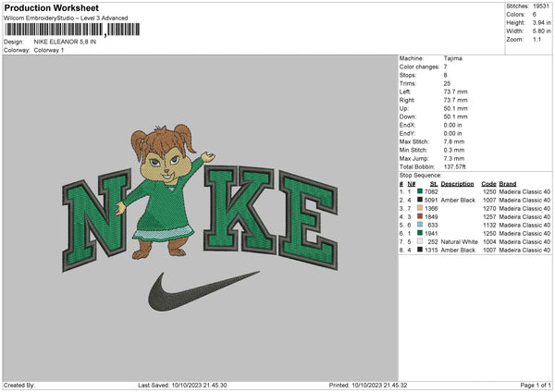Pick the Natural White swatch beside 252
555x392 pixels.
pos(420,241)
